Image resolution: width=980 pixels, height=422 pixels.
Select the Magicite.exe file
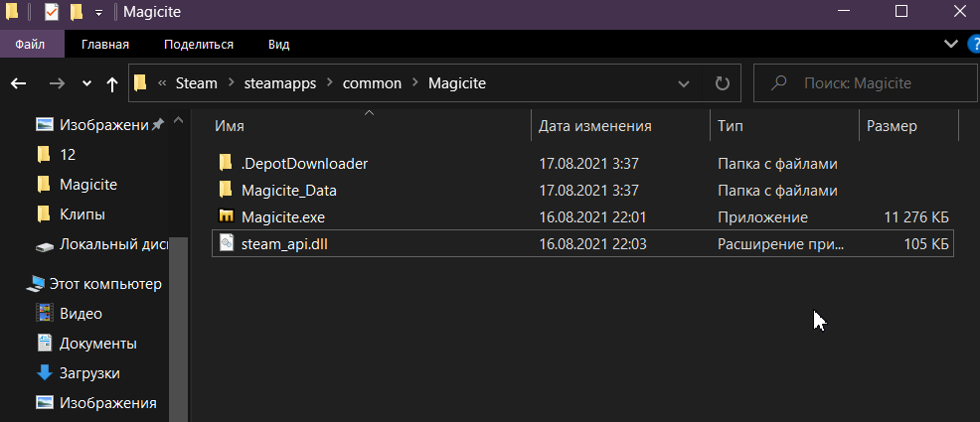(283, 217)
